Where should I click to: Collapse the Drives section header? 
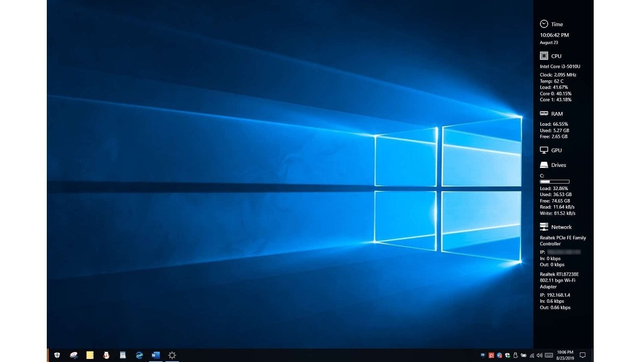(558, 164)
